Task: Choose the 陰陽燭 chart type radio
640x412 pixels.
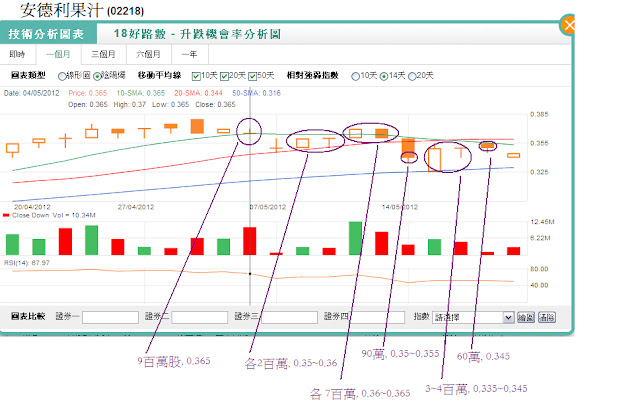Action: coord(97,76)
